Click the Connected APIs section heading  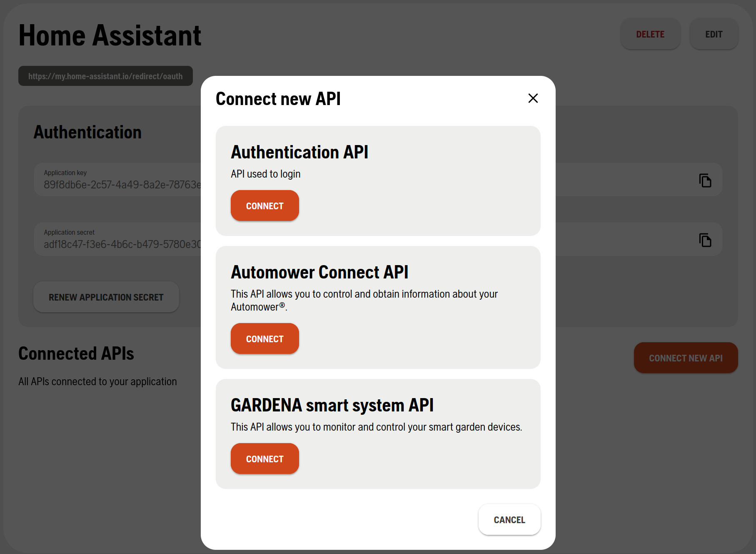pyautogui.click(x=76, y=353)
